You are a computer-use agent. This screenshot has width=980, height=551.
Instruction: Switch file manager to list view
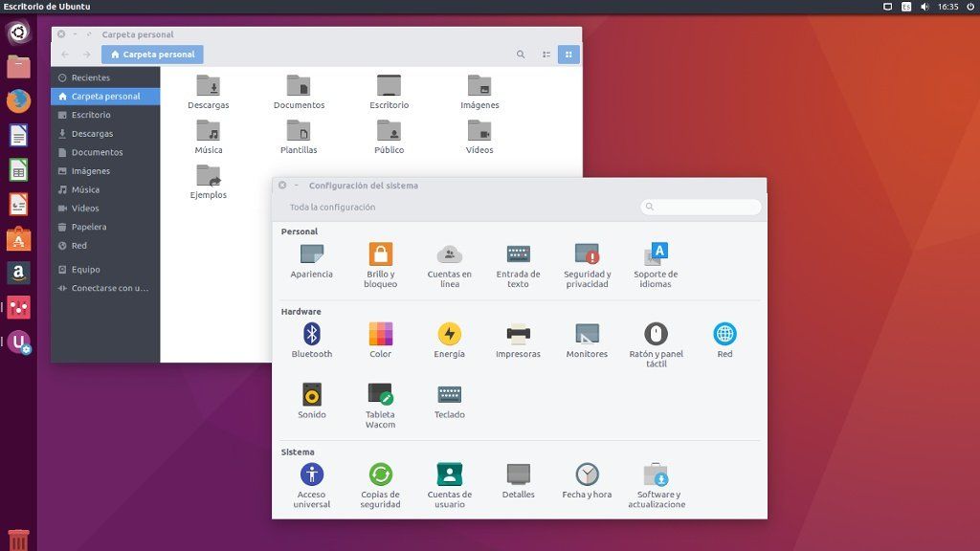pos(546,55)
